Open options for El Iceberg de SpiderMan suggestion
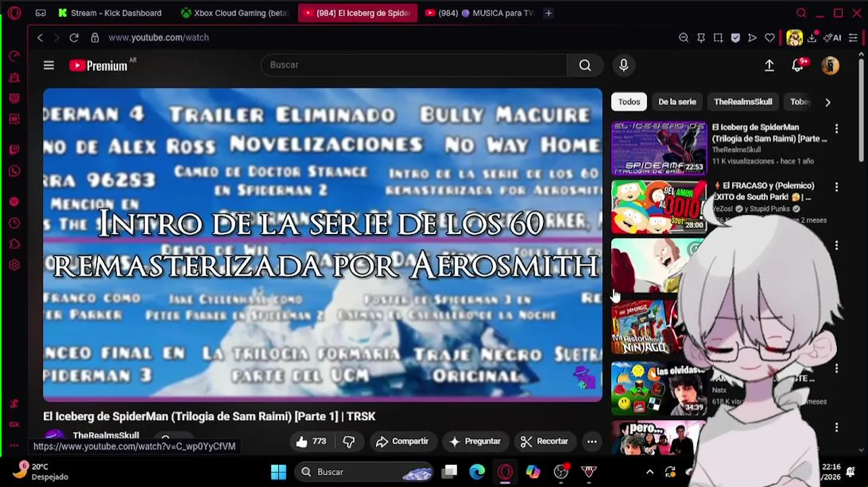This screenshot has height=487, width=868. point(836,129)
